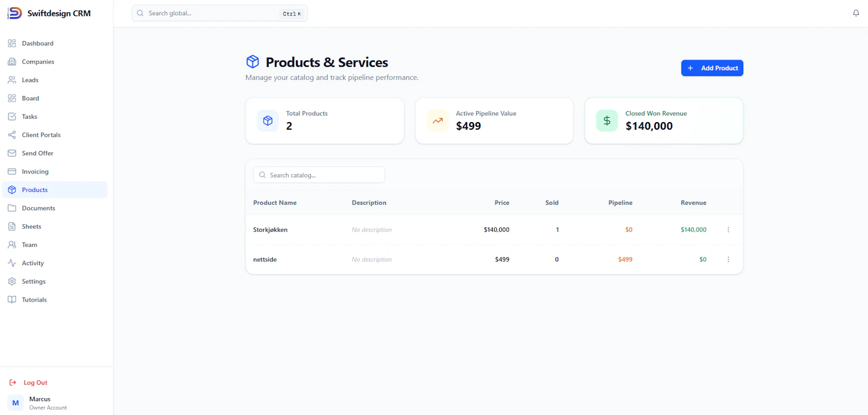Click the Team users icon
This screenshot has height=415, width=868.
point(12,245)
